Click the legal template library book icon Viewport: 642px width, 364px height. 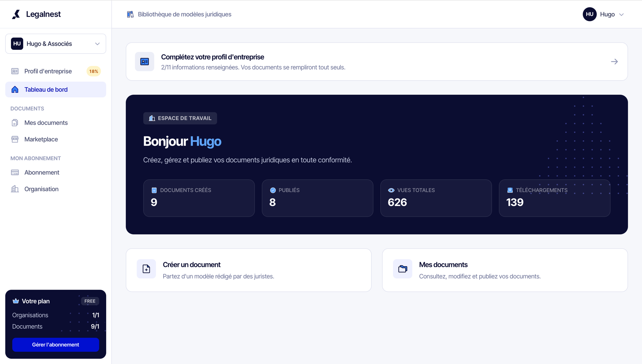(x=130, y=14)
